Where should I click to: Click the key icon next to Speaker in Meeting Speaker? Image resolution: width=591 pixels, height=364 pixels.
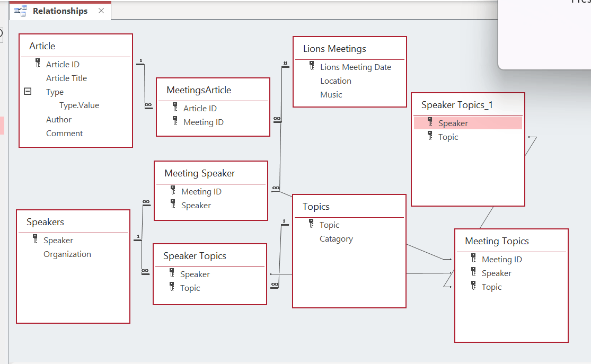(173, 204)
